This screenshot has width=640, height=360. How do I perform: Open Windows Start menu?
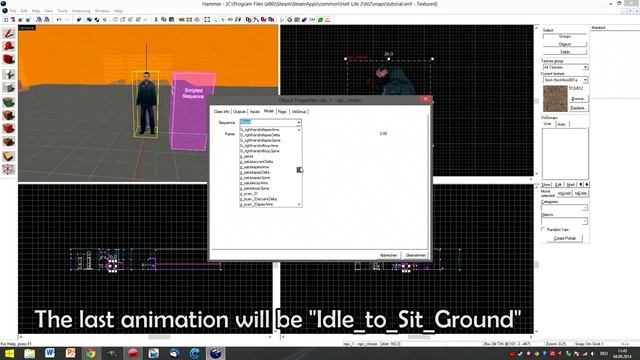click(x=9, y=353)
